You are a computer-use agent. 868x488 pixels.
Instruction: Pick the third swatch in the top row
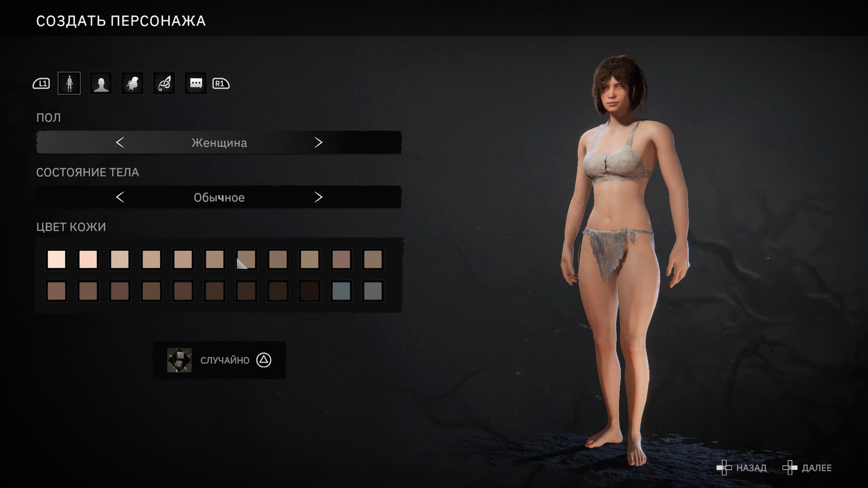tap(120, 259)
